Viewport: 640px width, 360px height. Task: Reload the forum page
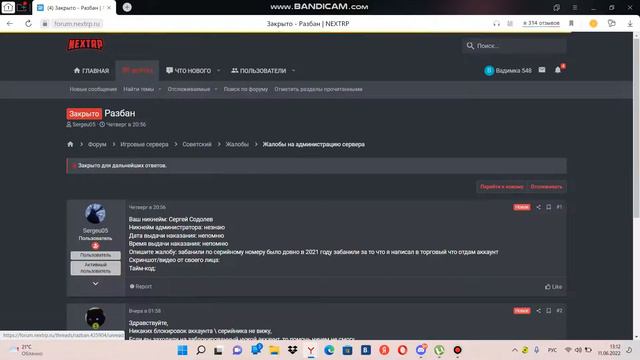pyautogui.click(x=28, y=24)
